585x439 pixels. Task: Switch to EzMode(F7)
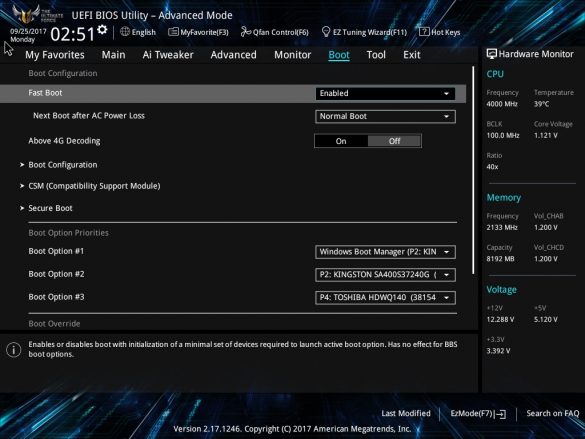pos(478,414)
